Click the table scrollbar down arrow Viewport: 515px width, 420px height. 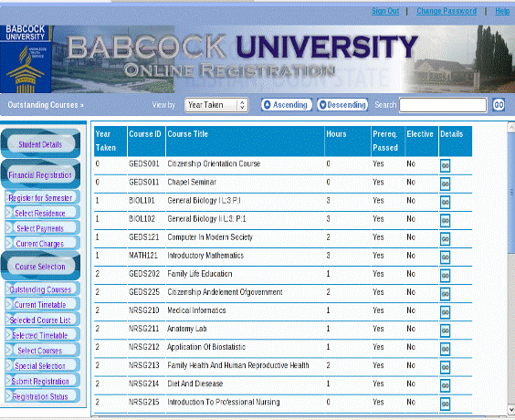click(511, 409)
